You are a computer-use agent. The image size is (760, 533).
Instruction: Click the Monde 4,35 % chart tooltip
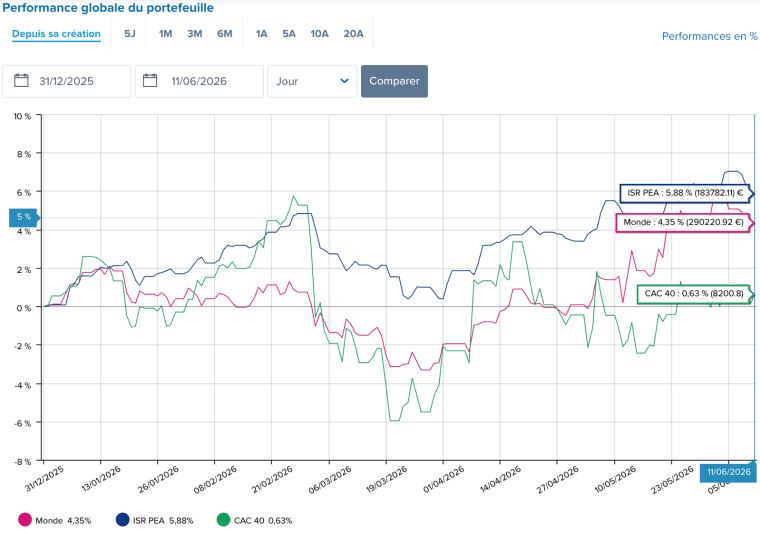click(684, 222)
